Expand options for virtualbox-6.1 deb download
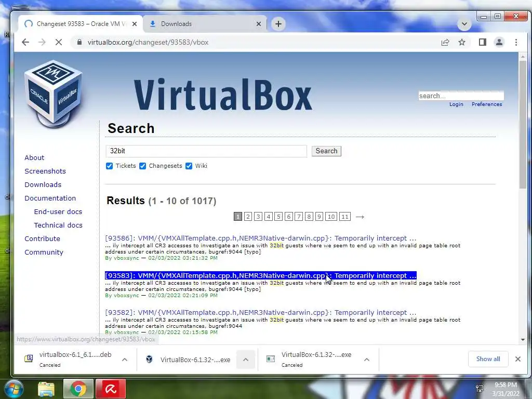 (125, 360)
